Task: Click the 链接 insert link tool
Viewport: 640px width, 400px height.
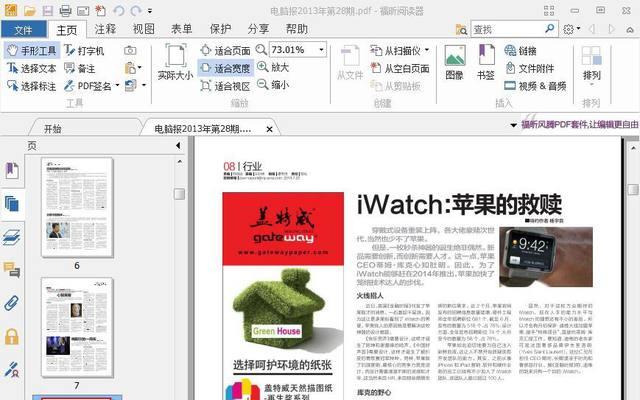Action: 520,51
